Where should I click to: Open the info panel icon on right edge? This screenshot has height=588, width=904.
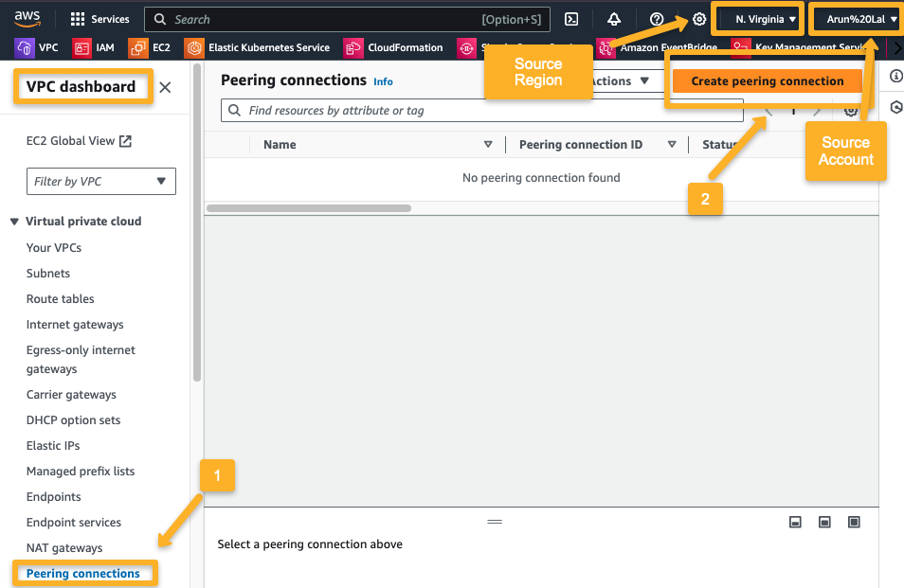coord(895,76)
